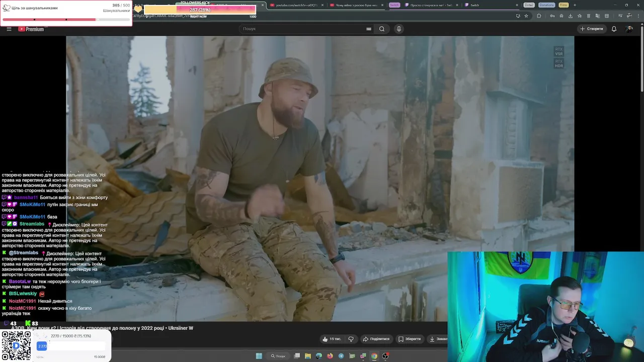The height and width of the screenshot is (362, 644).
Task: Open the YouTube account avatar menu
Action: 629,29
